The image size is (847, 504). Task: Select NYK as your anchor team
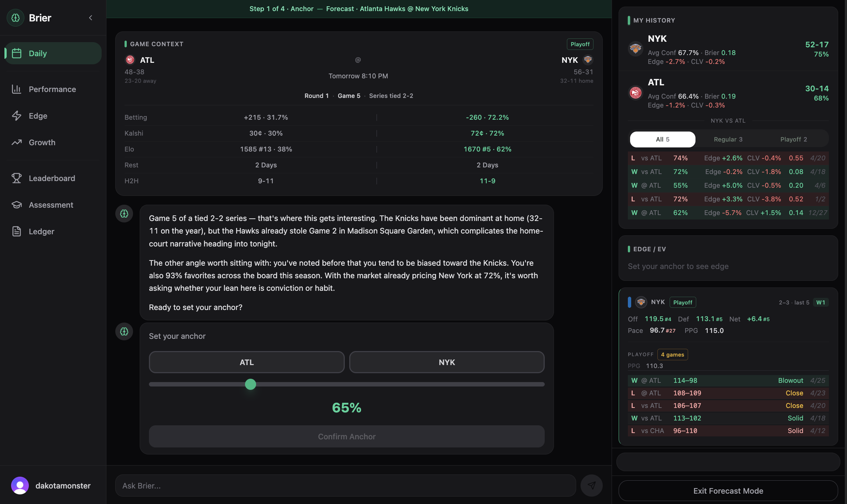[x=447, y=362]
